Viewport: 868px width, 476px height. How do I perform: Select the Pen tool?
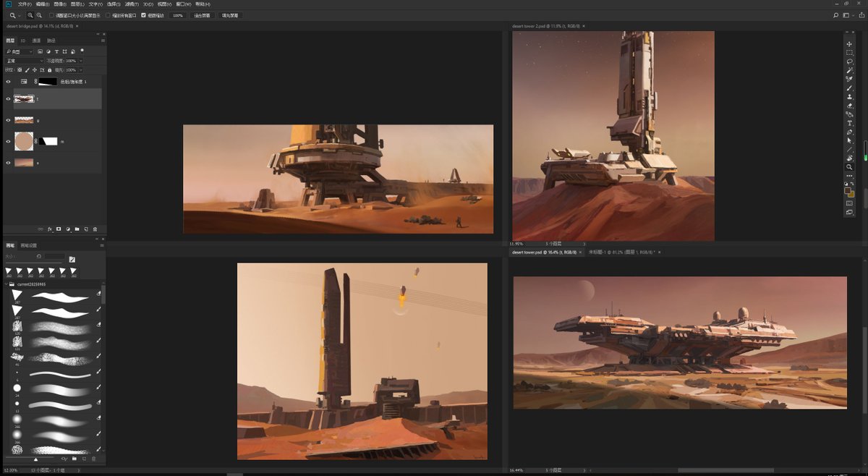click(849, 132)
